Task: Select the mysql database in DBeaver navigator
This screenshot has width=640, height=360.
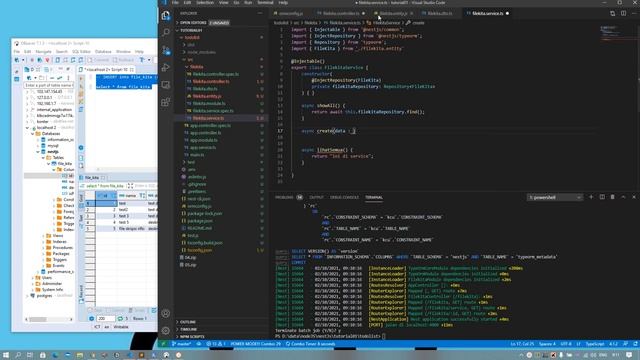Action: (x=53, y=146)
